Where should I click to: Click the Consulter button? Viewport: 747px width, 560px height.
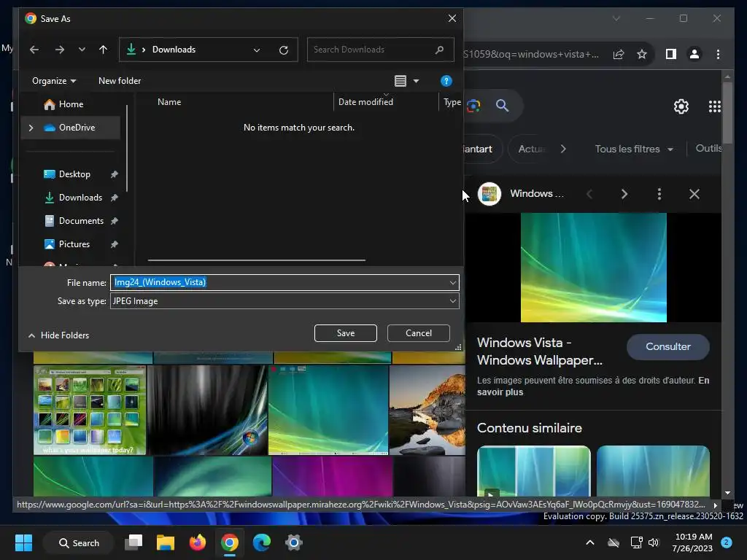[x=668, y=346]
